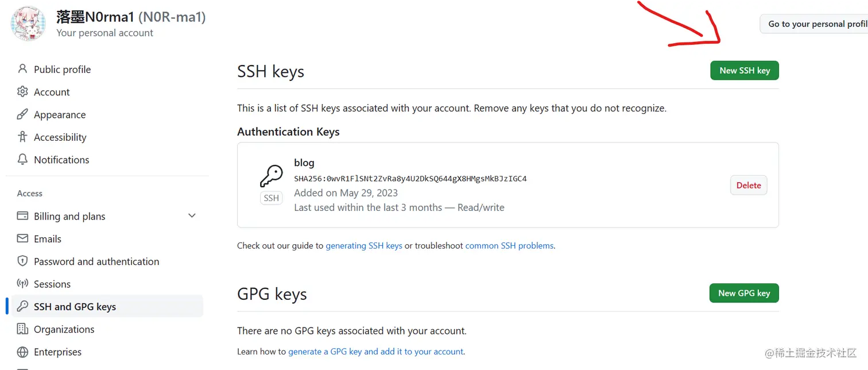Click the Accessibility figure icon
868x370 pixels.
(22, 137)
